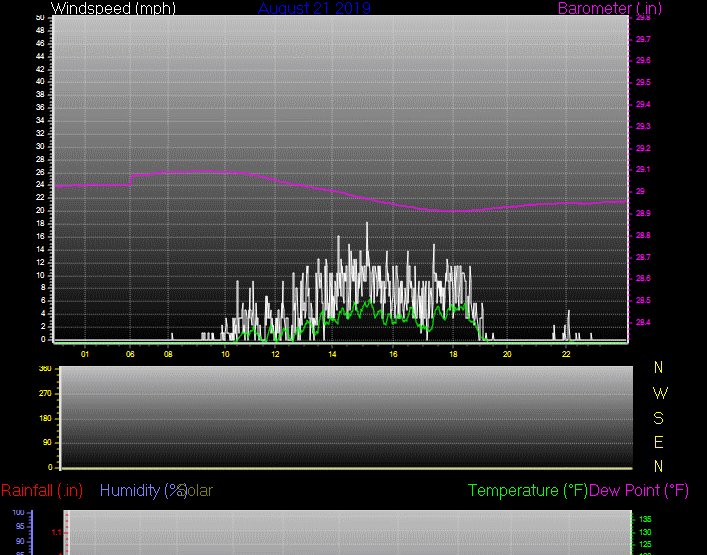
Task: Click barometer axis value "28.5"
Action: [x=643, y=300]
